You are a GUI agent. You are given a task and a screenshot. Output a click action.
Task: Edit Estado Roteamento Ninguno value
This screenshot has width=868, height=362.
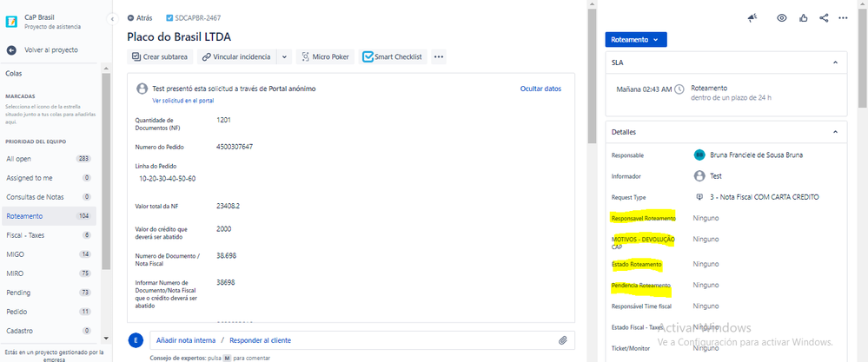coord(706,264)
